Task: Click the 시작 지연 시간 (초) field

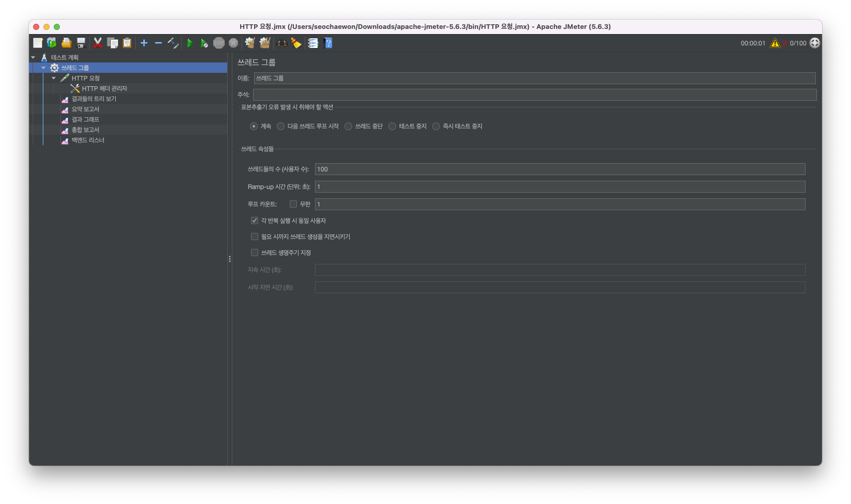Action: (560, 287)
